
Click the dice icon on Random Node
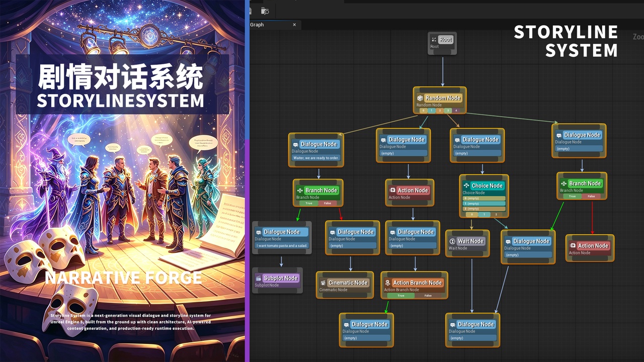(x=420, y=98)
